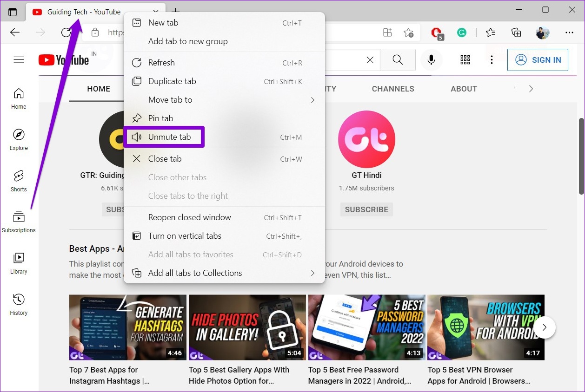
Task: View site information via lock icon
Action: coord(95,33)
